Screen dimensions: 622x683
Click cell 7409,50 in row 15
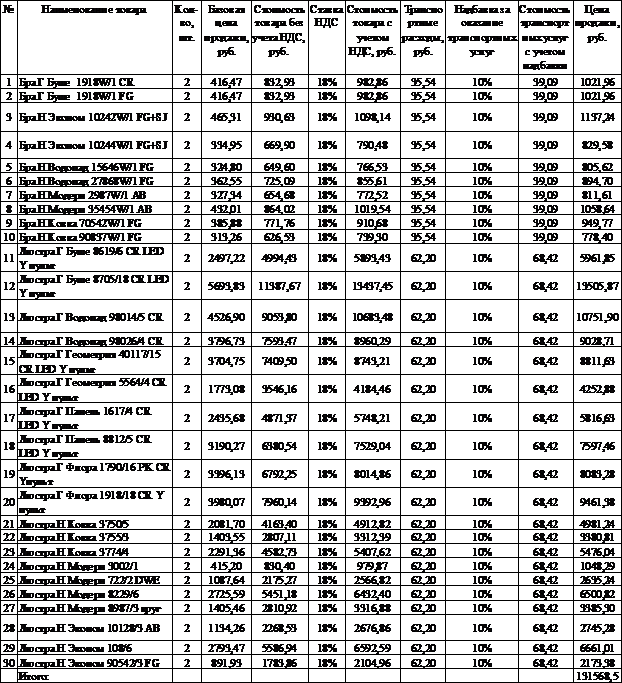click(x=280, y=361)
